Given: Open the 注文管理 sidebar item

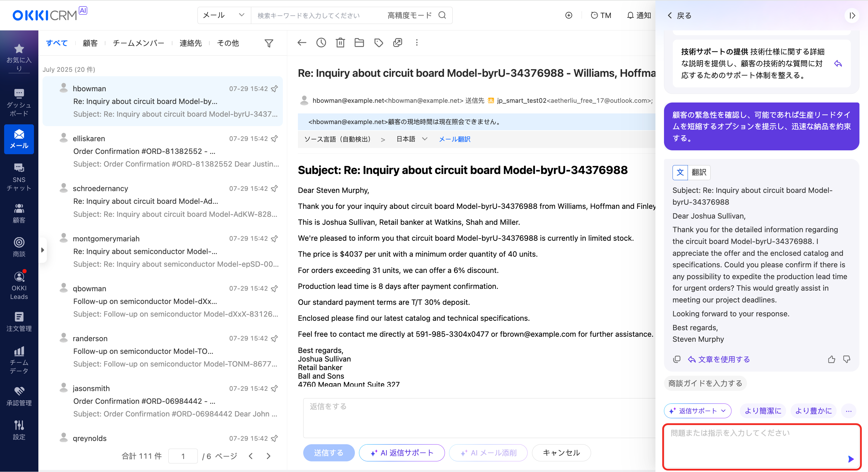Looking at the screenshot, I should [x=19, y=322].
